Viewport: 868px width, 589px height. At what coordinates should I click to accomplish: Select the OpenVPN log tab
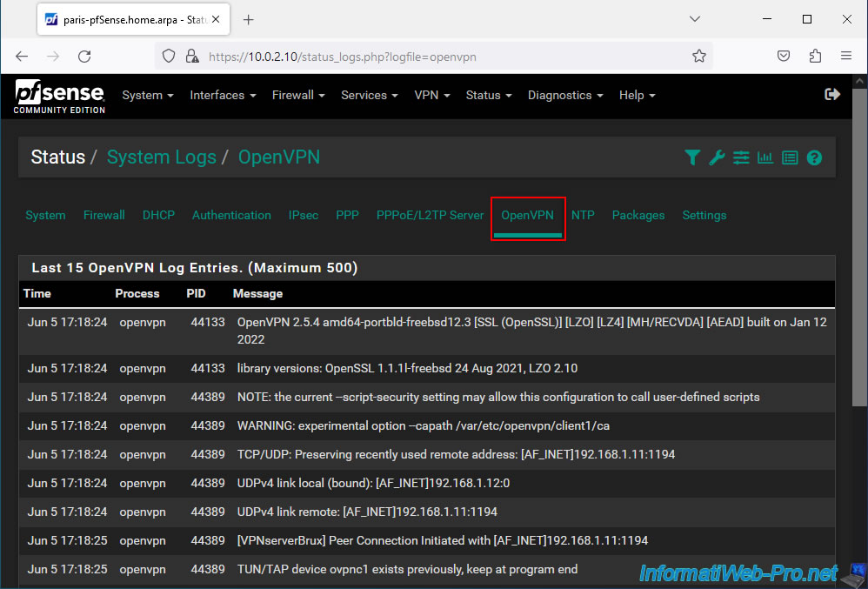pos(528,216)
